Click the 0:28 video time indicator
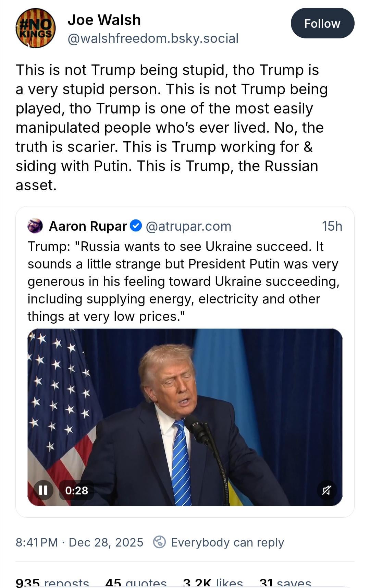The image size is (370, 588). click(77, 490)
